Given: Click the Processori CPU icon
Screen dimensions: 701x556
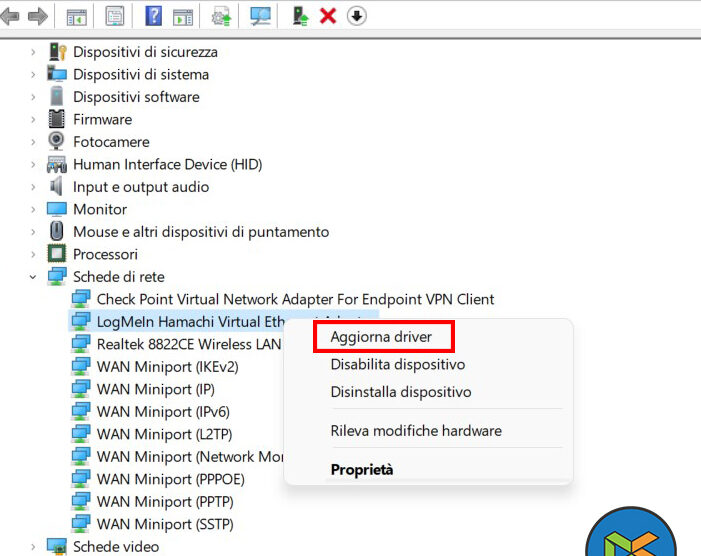Looking at the screenshot, I should click(x=57, y=254).
